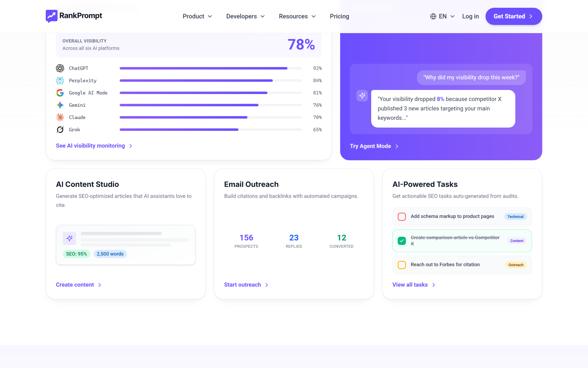Open View all tasks link
The height and width of the screenshot is (368, 588).
coord(414,285)
